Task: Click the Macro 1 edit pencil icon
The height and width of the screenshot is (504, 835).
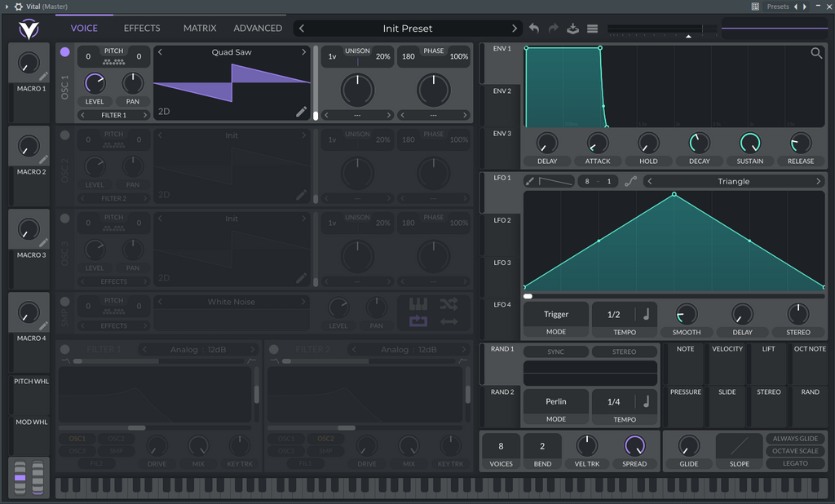Action: [x=44, y=76]
